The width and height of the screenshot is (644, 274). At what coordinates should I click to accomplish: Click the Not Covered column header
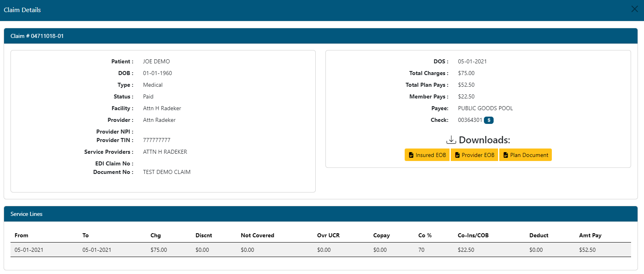coord(258,235)
